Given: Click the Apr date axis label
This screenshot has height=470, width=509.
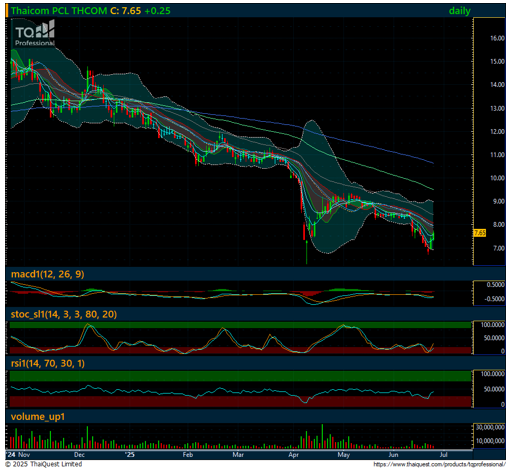Looking at the screenshot, I should click(x=294, y=455).
